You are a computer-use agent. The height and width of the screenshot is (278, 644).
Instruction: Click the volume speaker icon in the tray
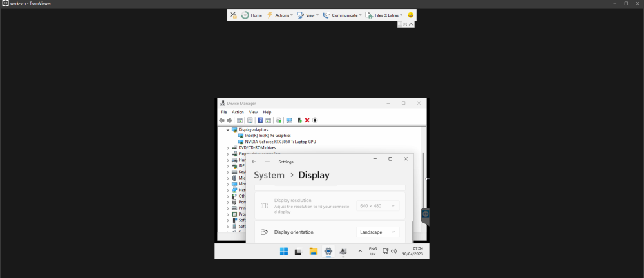point(394,252)
